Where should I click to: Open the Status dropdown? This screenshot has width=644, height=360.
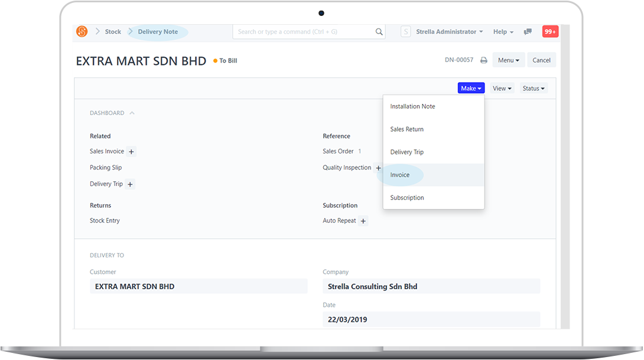[534, 88]
